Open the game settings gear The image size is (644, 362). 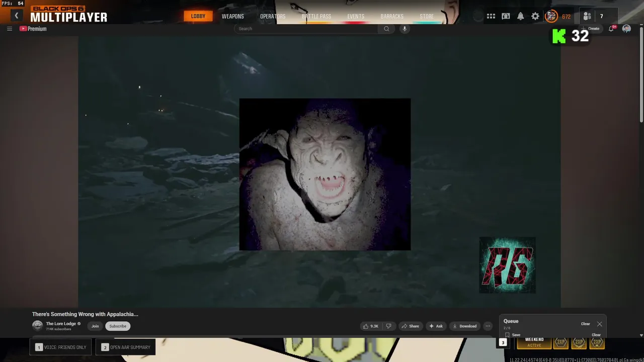535,16
